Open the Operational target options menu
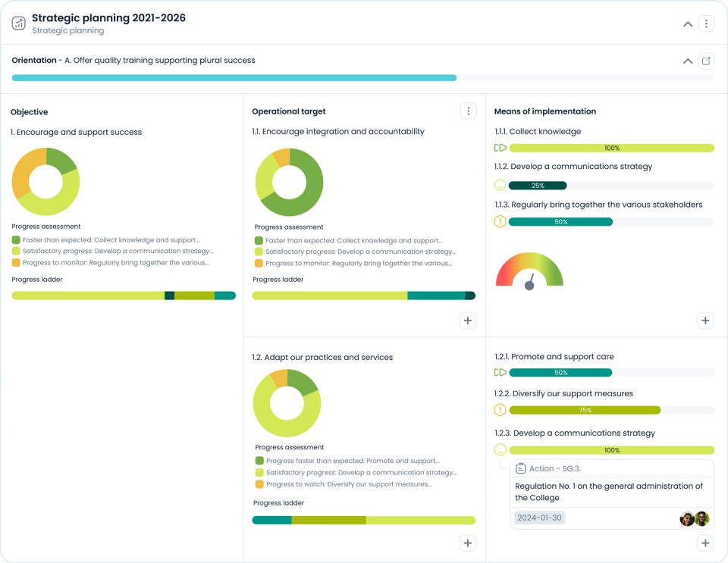Screen dimensions: 728x563 468,111
